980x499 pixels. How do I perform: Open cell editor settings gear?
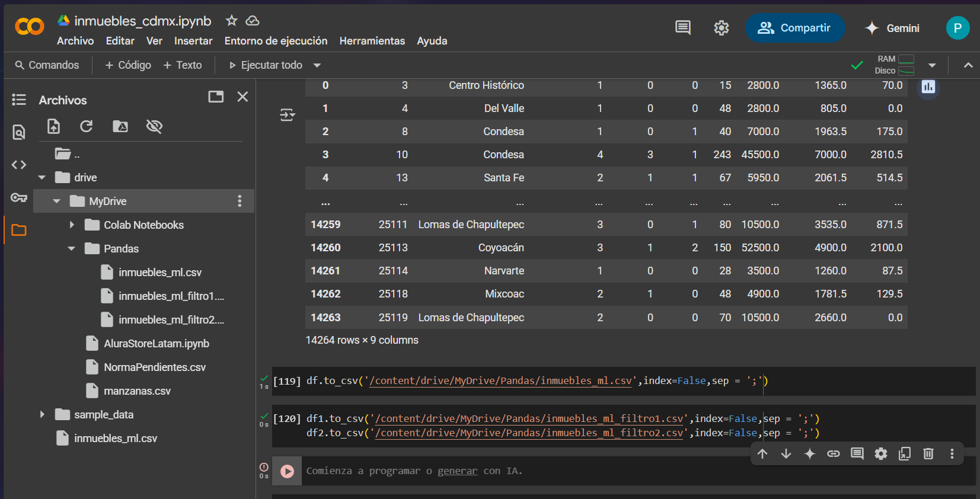point(881,453)
